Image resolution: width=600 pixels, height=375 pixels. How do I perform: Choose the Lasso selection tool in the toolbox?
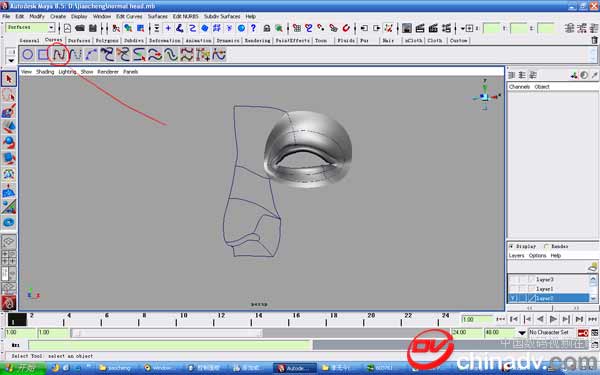9,95
